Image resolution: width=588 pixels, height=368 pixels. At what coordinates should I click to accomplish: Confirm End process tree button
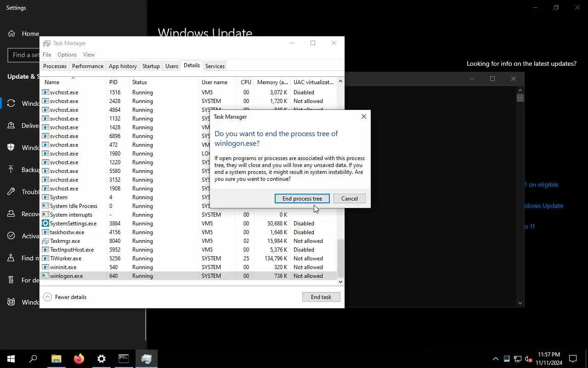(302, 199)
